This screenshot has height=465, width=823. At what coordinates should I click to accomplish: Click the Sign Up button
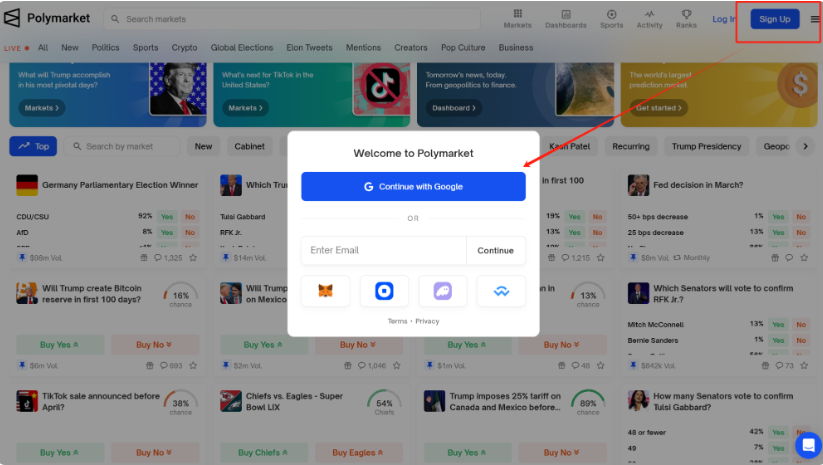775,19
